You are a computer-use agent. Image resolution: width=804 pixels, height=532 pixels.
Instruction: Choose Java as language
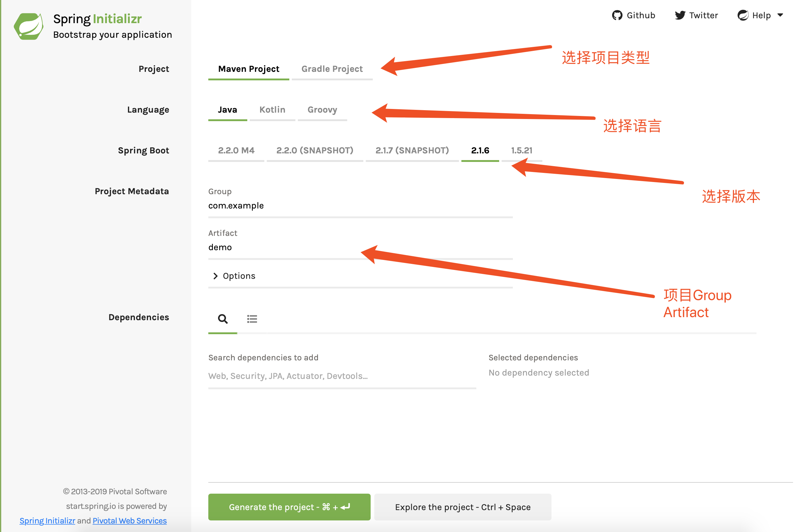(227, 110)
